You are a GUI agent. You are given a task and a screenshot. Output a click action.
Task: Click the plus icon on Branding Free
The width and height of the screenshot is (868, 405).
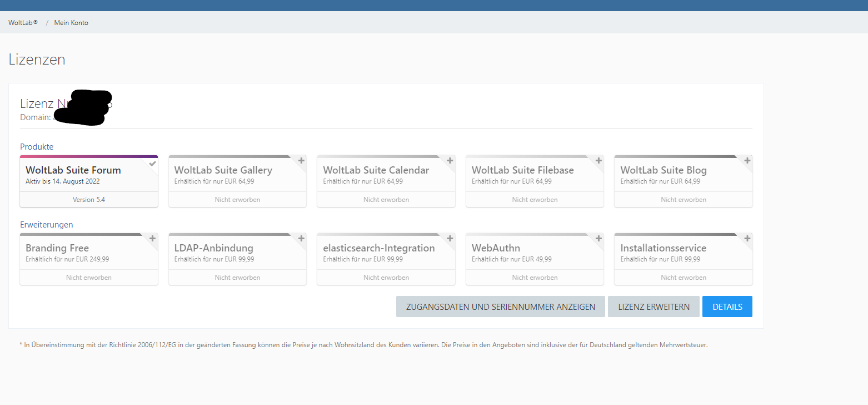point(152,239)
